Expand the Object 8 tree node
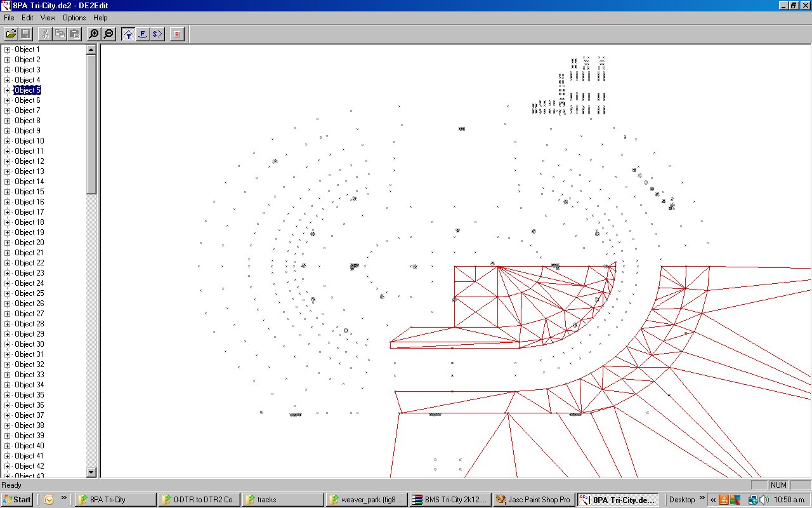812x508 pixels. pos(8,121)
